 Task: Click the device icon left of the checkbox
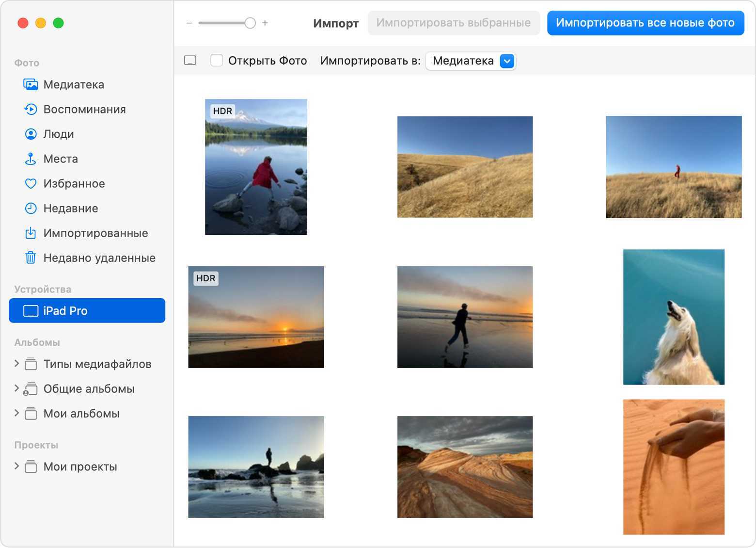click(190, 61)
